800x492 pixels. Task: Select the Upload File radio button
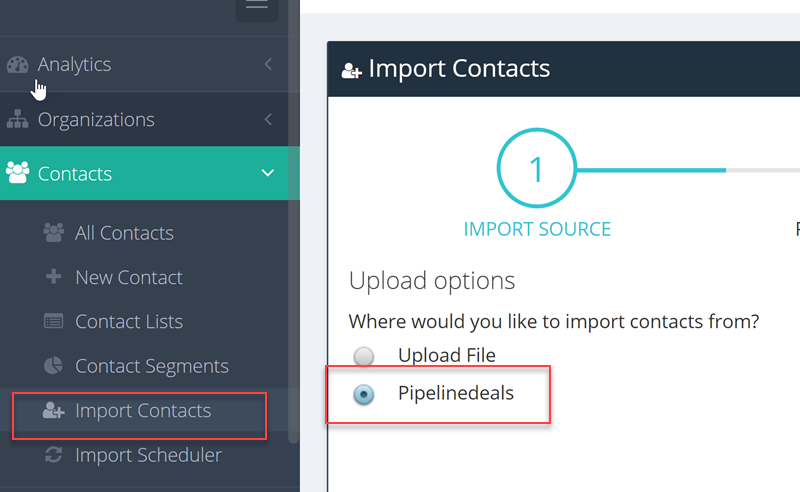[x=364, y=356]
